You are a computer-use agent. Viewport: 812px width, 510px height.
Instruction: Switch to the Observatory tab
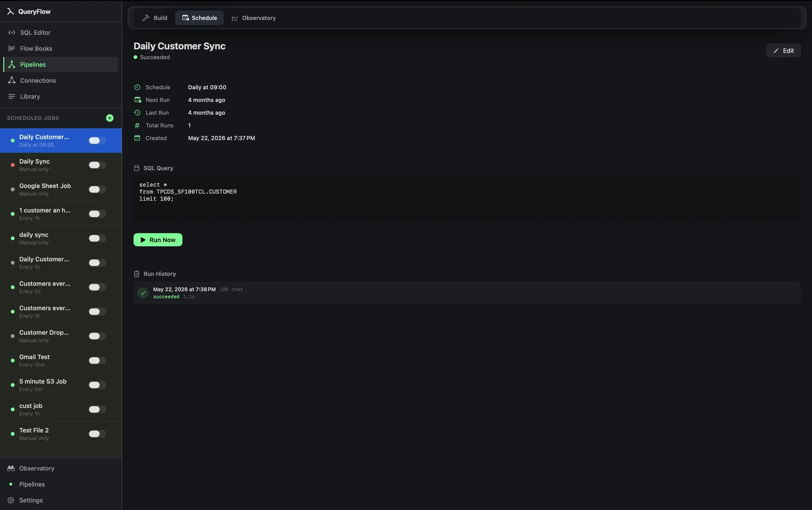(x=254, y=18)
